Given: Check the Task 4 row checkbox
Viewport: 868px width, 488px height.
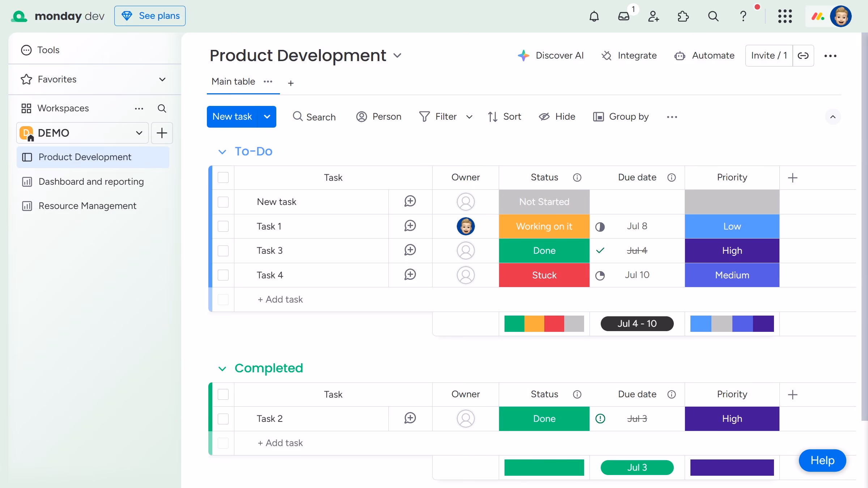Looking at the screenshot, I should pos(223,275).
